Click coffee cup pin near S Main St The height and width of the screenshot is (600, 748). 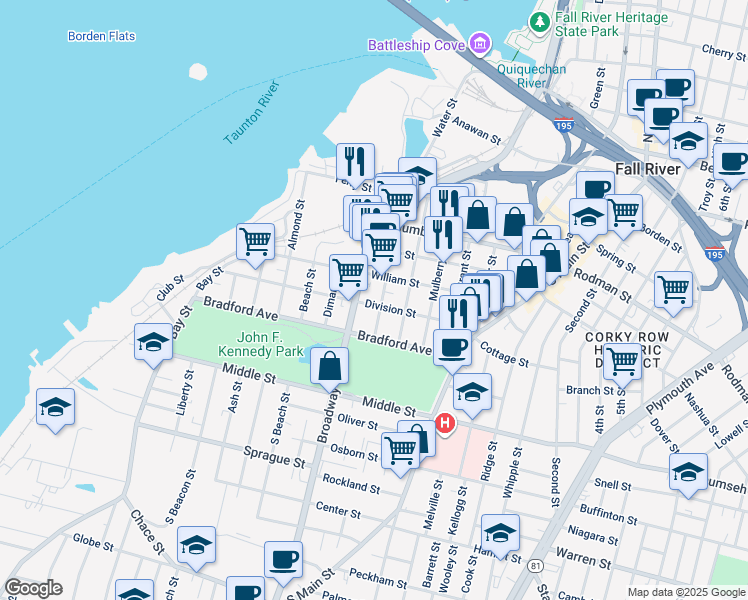pyautogui.click(x=283, y=563)
